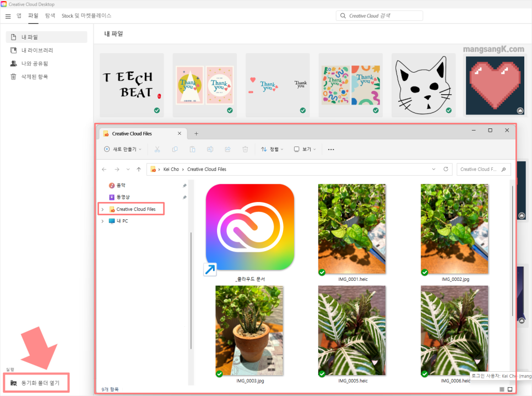Unpin 동영상 using its pin icon
532x396 pixels.
184,198
